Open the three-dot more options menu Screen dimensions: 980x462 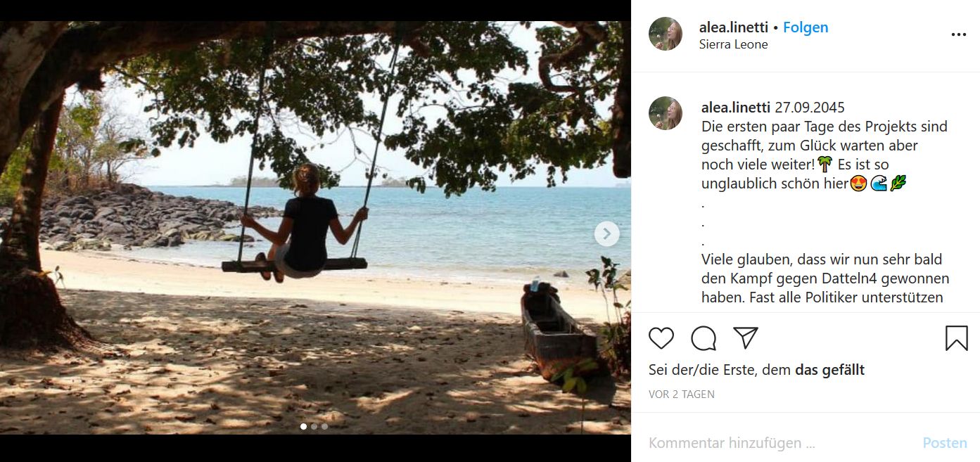[958, 34]
